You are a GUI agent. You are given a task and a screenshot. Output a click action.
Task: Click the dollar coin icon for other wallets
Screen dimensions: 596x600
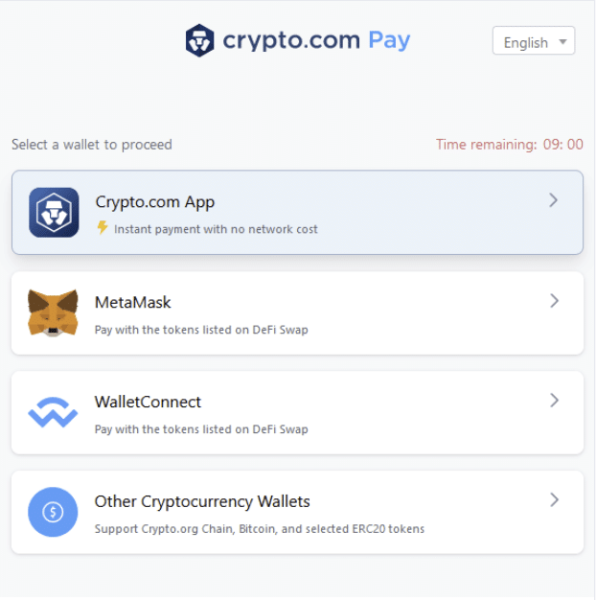(x=53, y=512)
